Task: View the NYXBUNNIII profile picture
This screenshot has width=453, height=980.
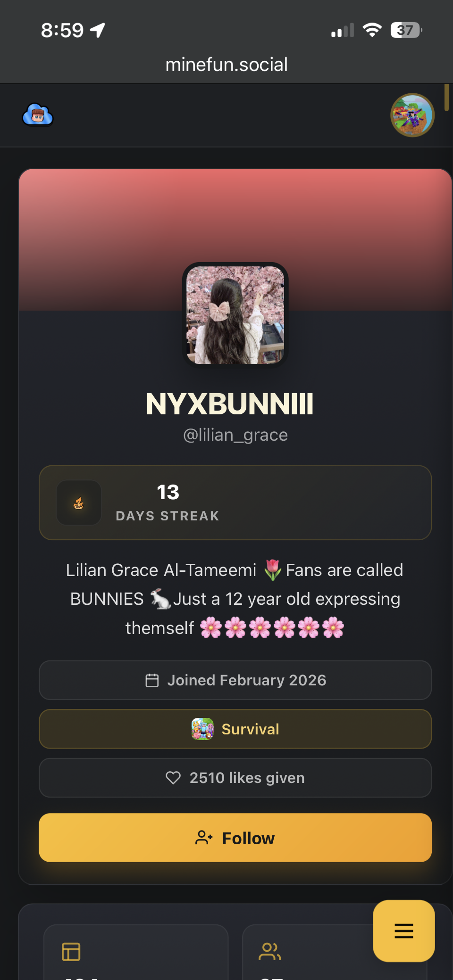Action: pyautogui.click(x=235, y=315)
